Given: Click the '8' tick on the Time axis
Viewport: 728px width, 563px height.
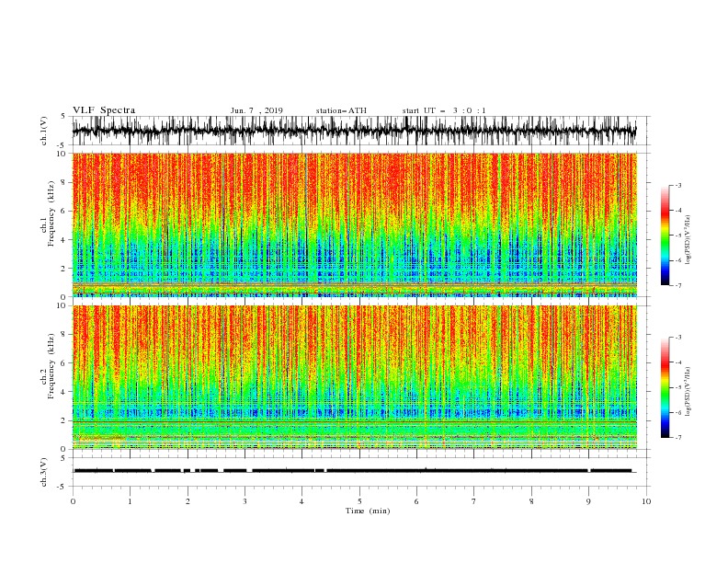Looking at the screenshot, I should pyautogui.click(x=531, y=501).
